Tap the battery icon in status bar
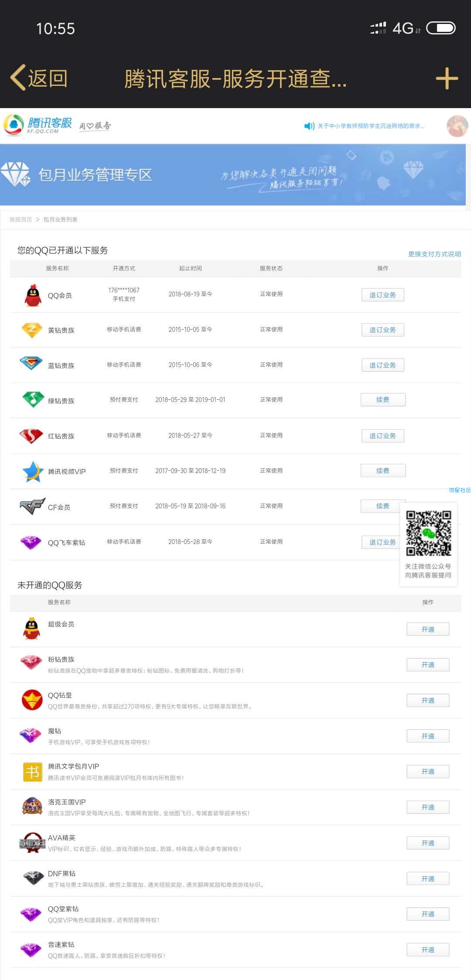This screenshot has width=471, height=980. tap(441, 28)
